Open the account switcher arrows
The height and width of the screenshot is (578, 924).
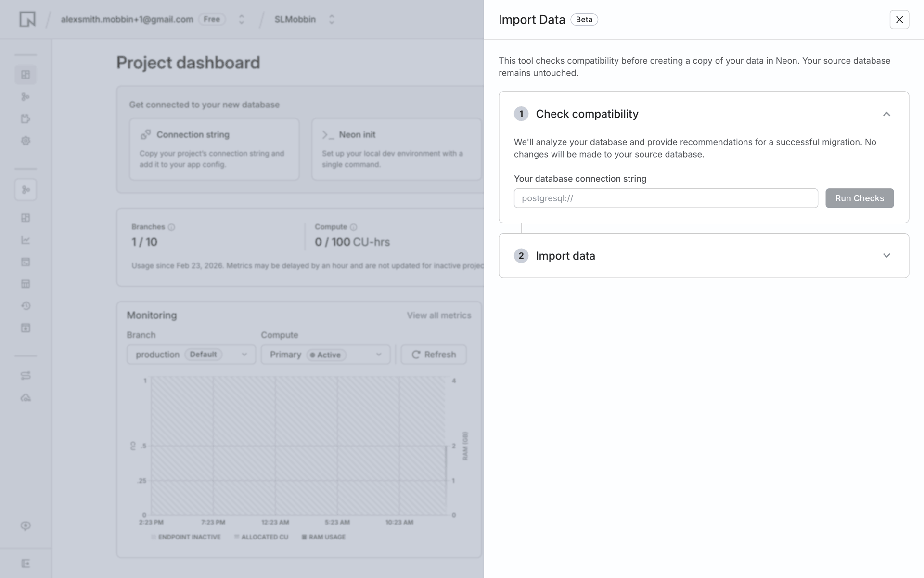(242, 19)
